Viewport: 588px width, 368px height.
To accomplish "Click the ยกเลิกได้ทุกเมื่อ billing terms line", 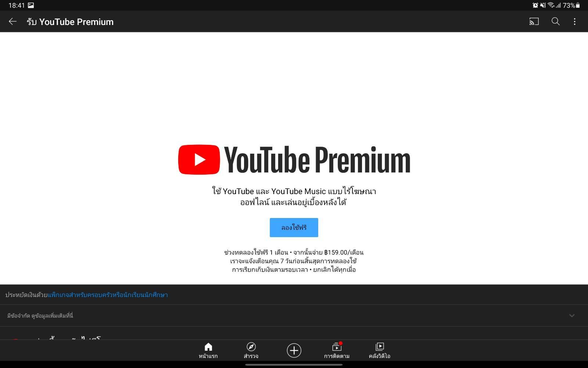I will coord(294,269).
